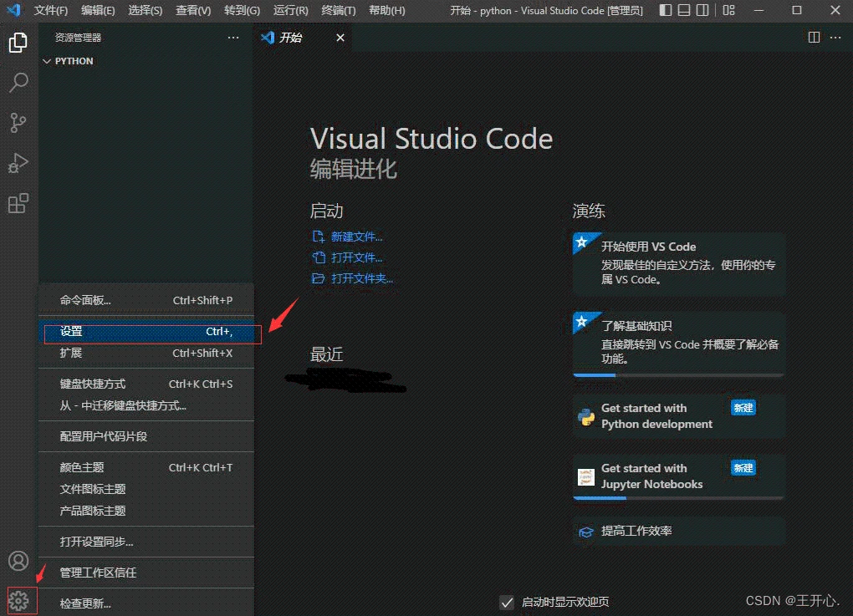Open customize layout icon in title bar

[x=728, y=10]
